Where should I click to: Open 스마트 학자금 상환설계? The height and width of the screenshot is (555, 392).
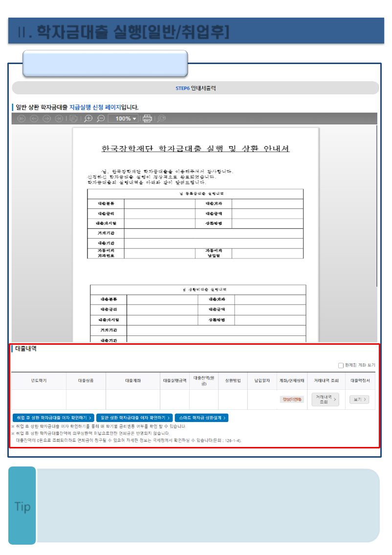click(x=201, y=418)
